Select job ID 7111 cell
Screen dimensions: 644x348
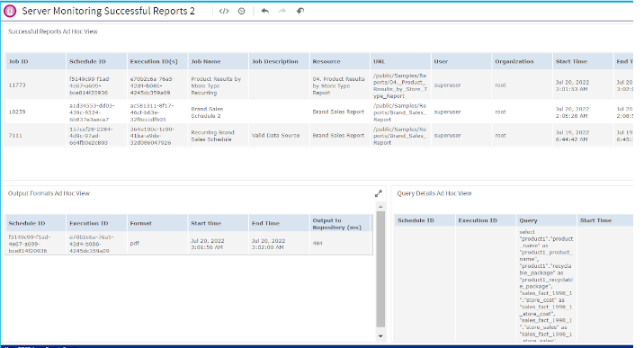pos(35,135)
